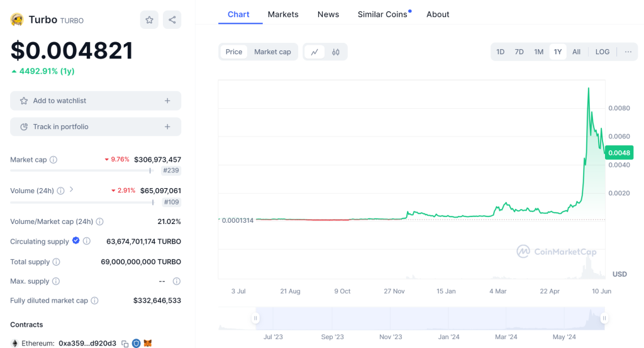Viewport: 644px width, 348px height.
Task: Click the Contracts heading text
Action: 26,325
